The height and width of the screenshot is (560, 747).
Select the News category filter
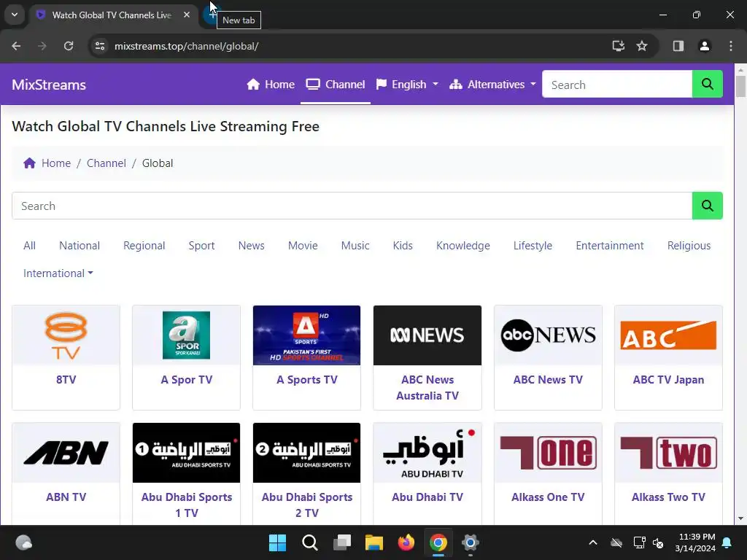(x=252, y=246)
